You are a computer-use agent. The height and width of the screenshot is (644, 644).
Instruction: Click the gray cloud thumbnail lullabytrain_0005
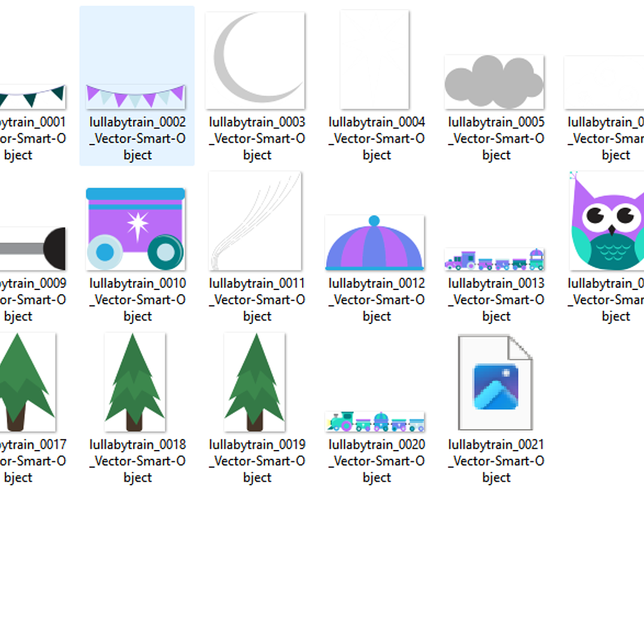[494, 82]
